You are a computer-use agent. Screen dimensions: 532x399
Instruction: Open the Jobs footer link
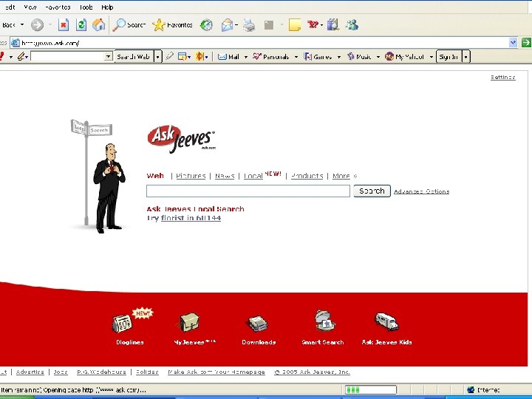point(61,372)
